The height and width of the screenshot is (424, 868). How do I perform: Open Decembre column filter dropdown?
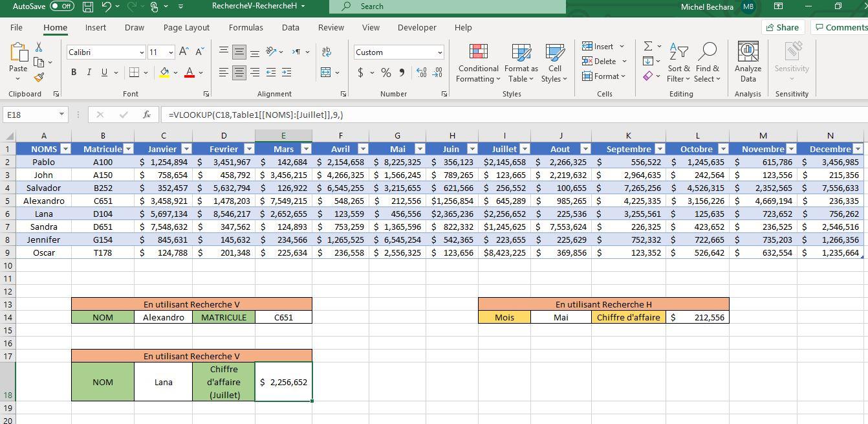click(858, 149)
